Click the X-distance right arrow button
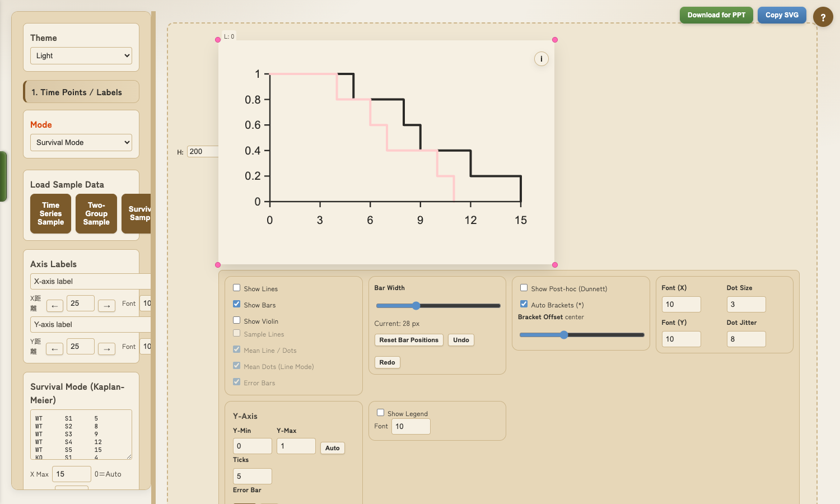Viewport: 840px width, 504px height. click(106, 306)
